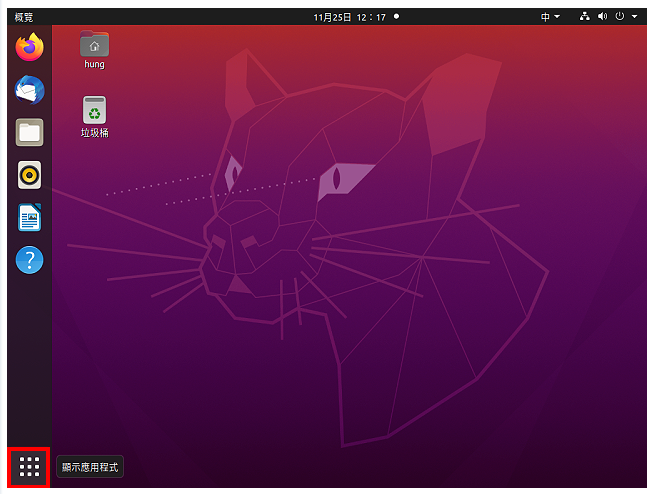Open Firefox from the dock

pyautogui.click(x=29, y=47)
